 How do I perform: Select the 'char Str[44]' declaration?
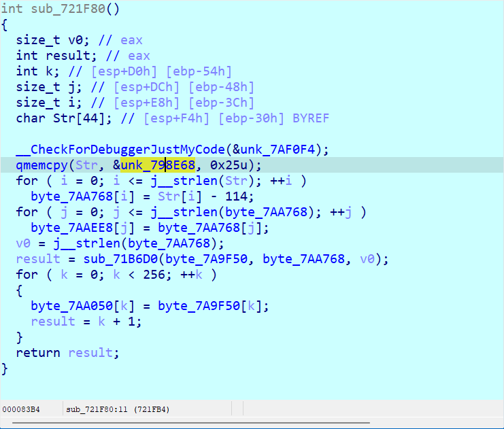point(64,118)
